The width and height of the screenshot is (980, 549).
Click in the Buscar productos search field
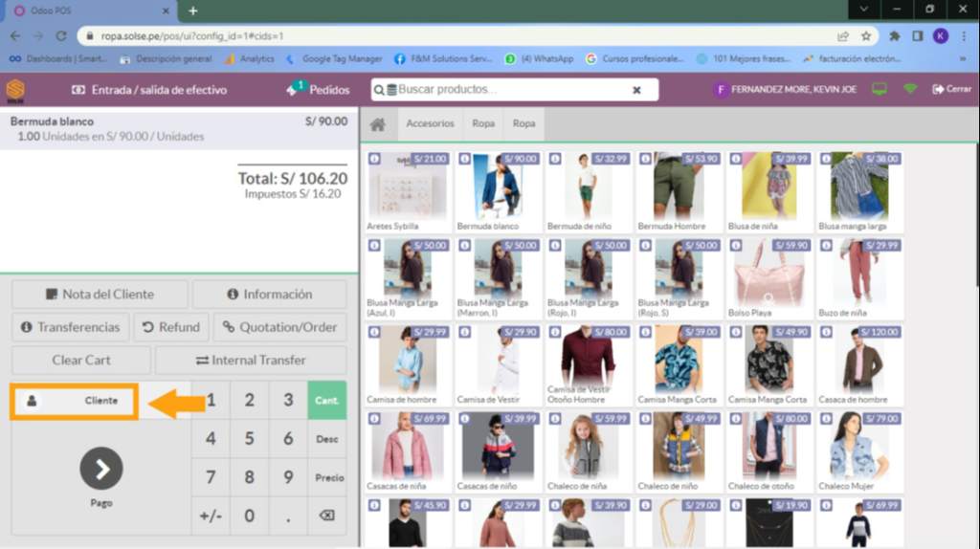(507, 90)
